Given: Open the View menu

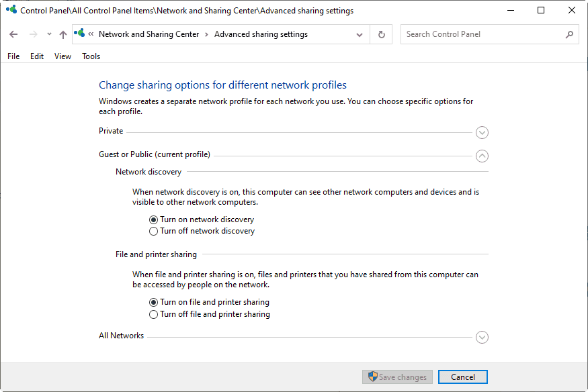Looking at the screenshot, I should [62, 56].
